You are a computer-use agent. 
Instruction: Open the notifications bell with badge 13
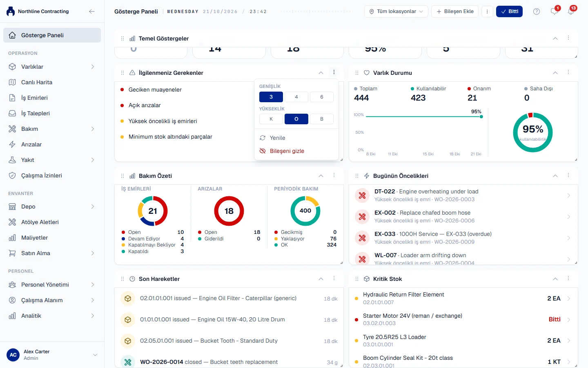pyautogui.click(x=571, y=11)
